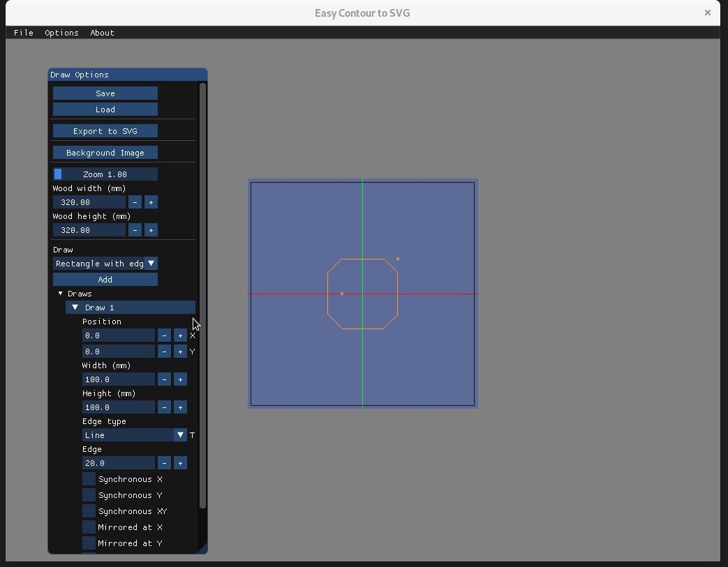This screenshot has width=728, height=567.
Task: Open the About menu
Action: tap(102, 33)
